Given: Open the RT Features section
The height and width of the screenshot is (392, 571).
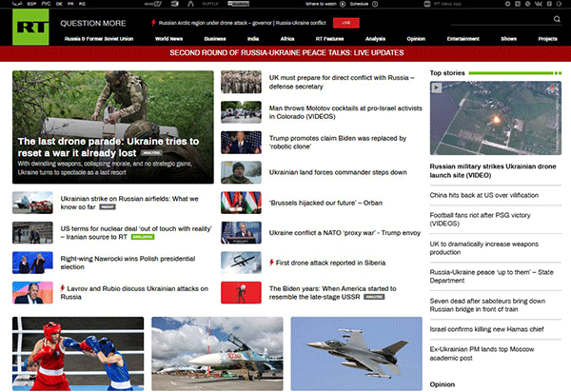Looking at the screenshot, I should 329,39.
